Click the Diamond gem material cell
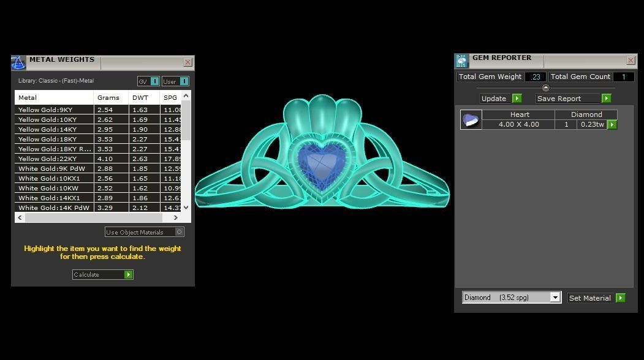This screenshot has height=360, width=644. (x=586, y=114)
